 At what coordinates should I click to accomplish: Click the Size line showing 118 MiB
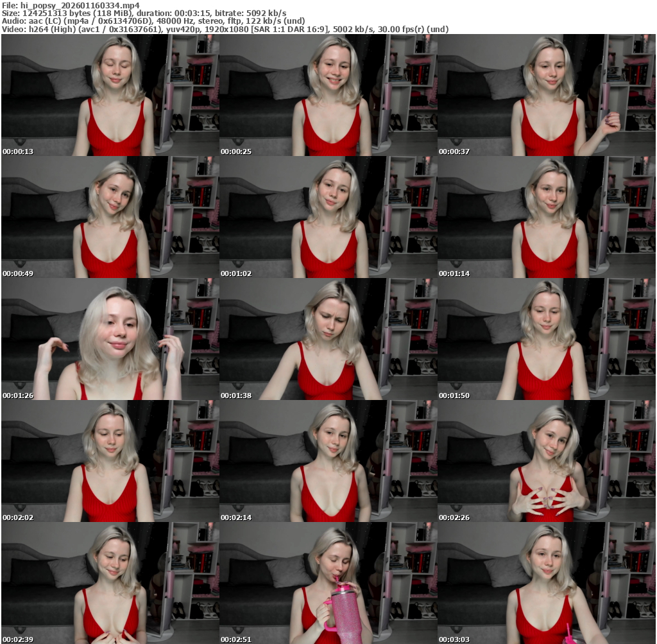(x=144, y=13)
